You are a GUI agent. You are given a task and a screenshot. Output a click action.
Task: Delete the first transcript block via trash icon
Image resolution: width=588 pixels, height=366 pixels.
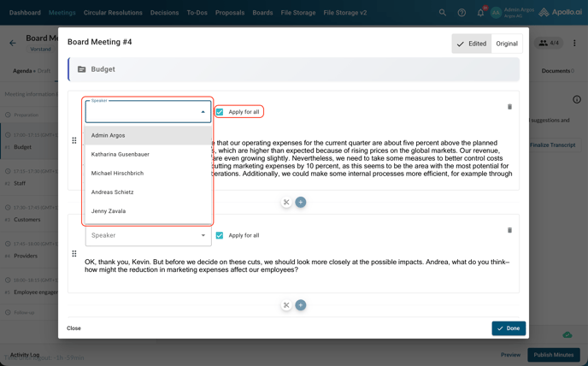tap(509, 107)
